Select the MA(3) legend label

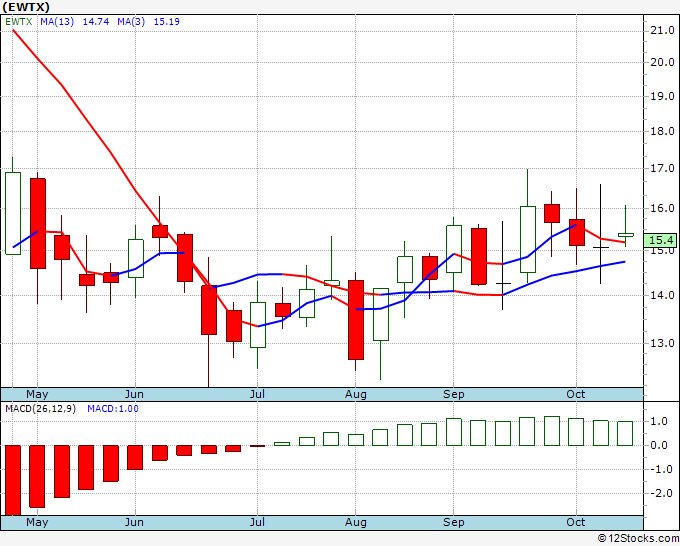click(x=131, y=22)
